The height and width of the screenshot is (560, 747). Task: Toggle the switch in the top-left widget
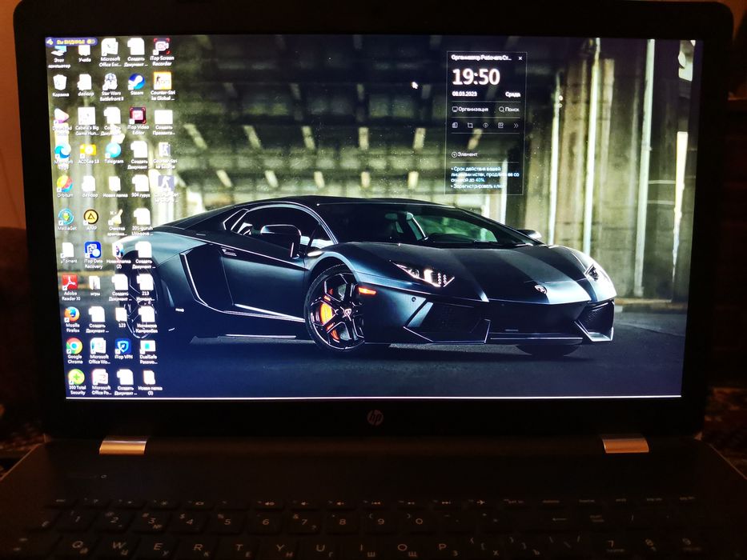[91, 42]
